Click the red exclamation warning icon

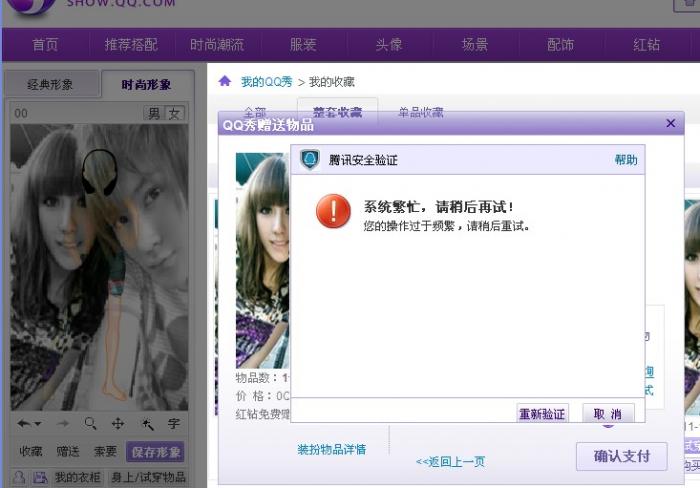point(333,211)
